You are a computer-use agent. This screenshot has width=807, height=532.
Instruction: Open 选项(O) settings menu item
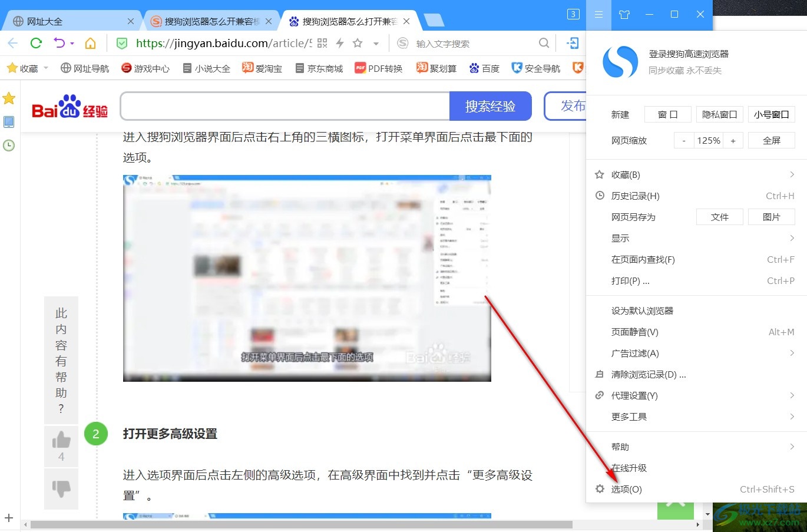tap(696, 489)
